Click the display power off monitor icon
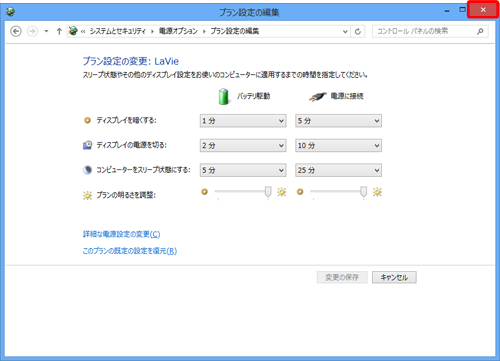 click(x=87, y=145)
